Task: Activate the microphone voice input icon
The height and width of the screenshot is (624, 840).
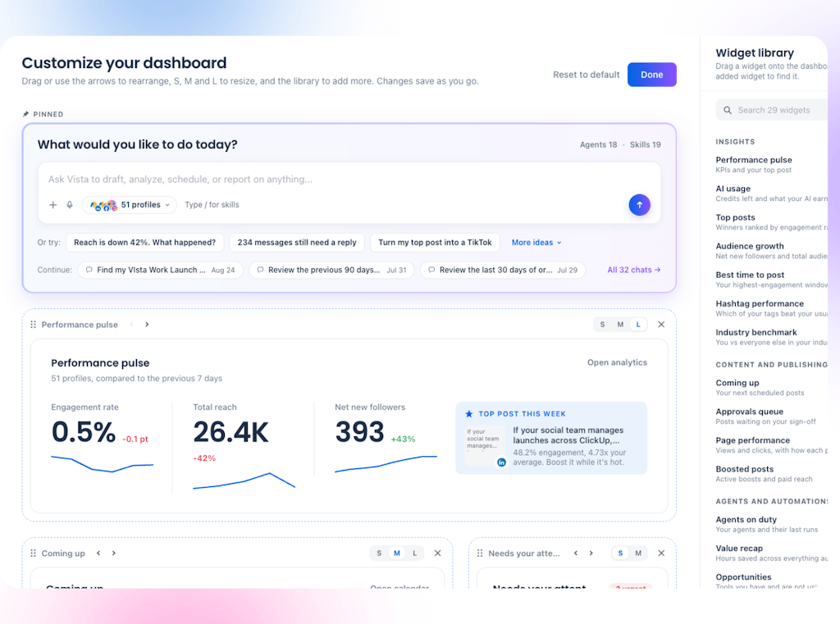Action: pos(70,205)
